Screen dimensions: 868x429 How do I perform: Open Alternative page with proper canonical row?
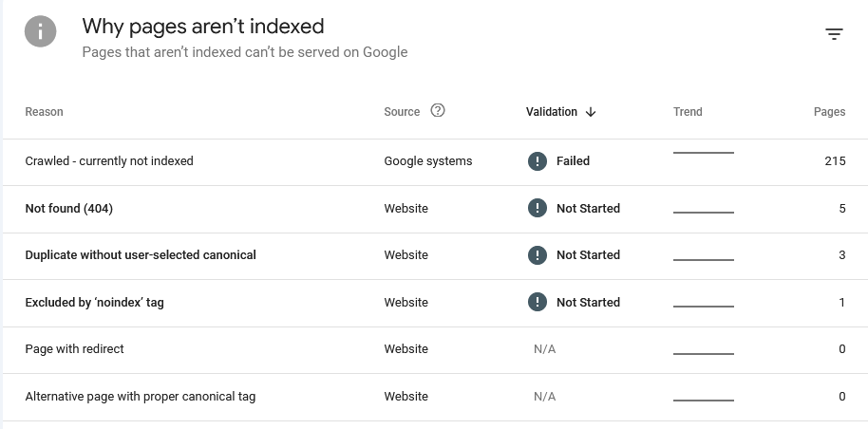pyautogui.click(x=140, y=397)
